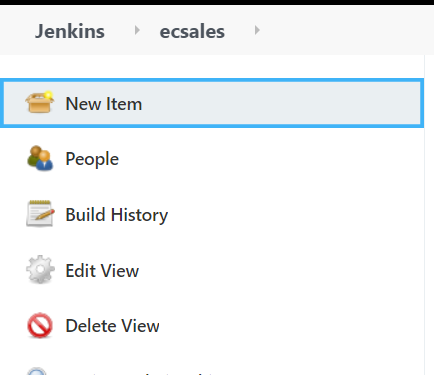Click the black bar above the breadcrumbs

(x=217, y=2)
